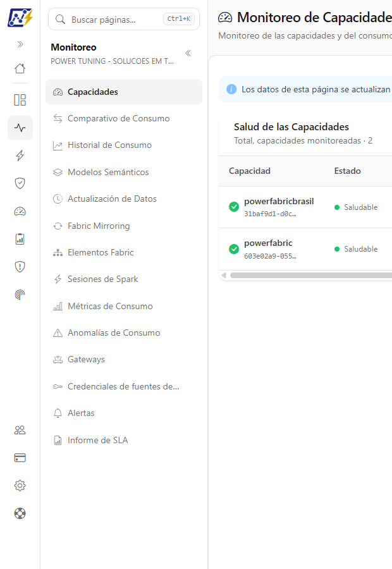Click capacity ID 603e02a9-055…

(270, 256)
